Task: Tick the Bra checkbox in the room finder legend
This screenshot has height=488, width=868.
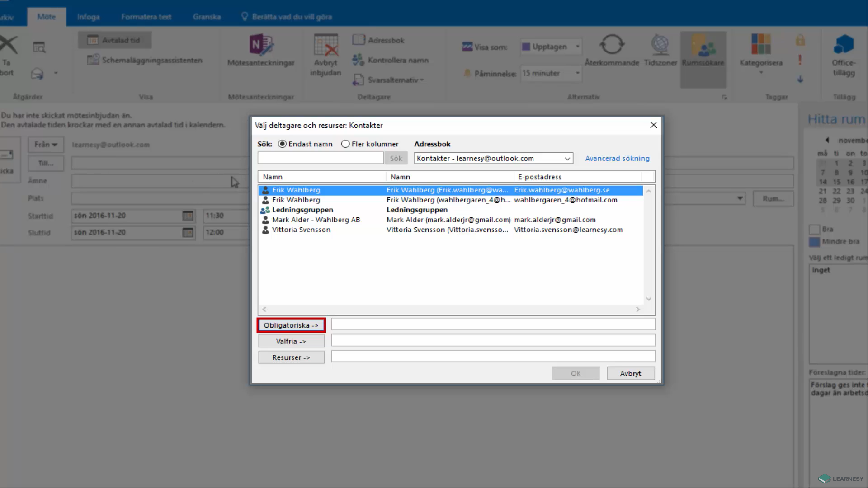Action: [x=814, y=230]
